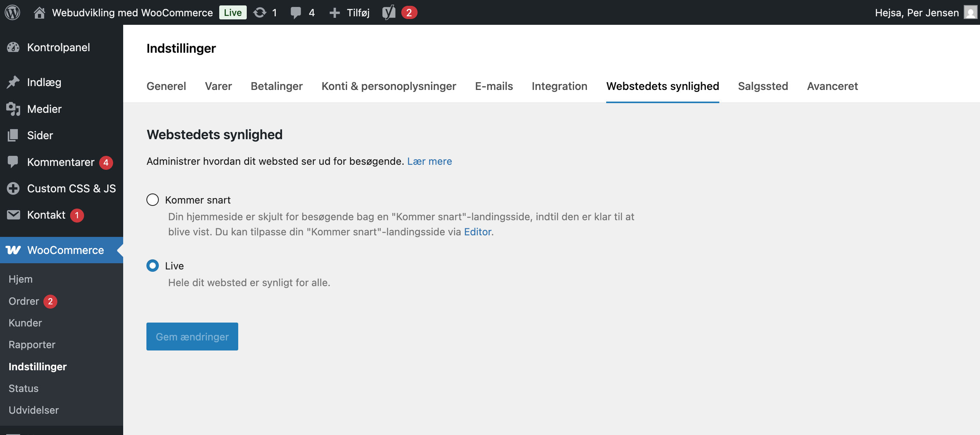Viewport: 980px width, 435px height.
Task: Open the Yoast SEO icon in admin bar
Action: (389, 13)
